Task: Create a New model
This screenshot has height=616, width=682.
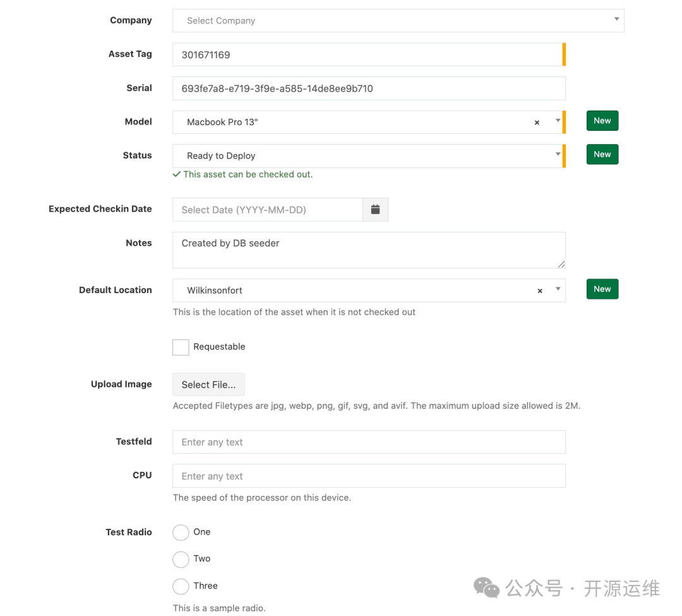Action: [602, 121]
